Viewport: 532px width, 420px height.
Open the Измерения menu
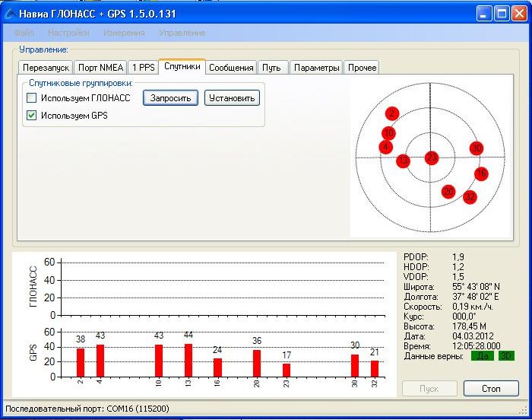(124, 33)
